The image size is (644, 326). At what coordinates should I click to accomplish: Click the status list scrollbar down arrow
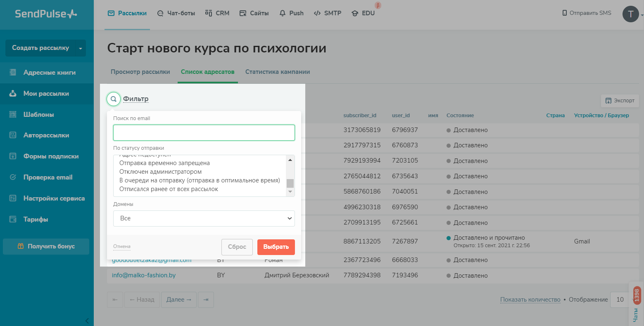tap(290, 192)
